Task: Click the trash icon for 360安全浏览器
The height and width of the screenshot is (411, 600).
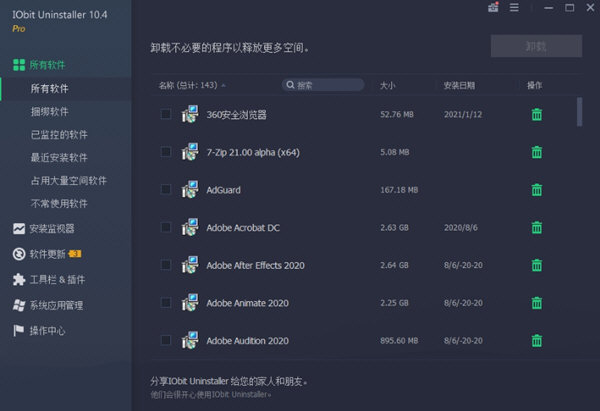Action: 537,114
